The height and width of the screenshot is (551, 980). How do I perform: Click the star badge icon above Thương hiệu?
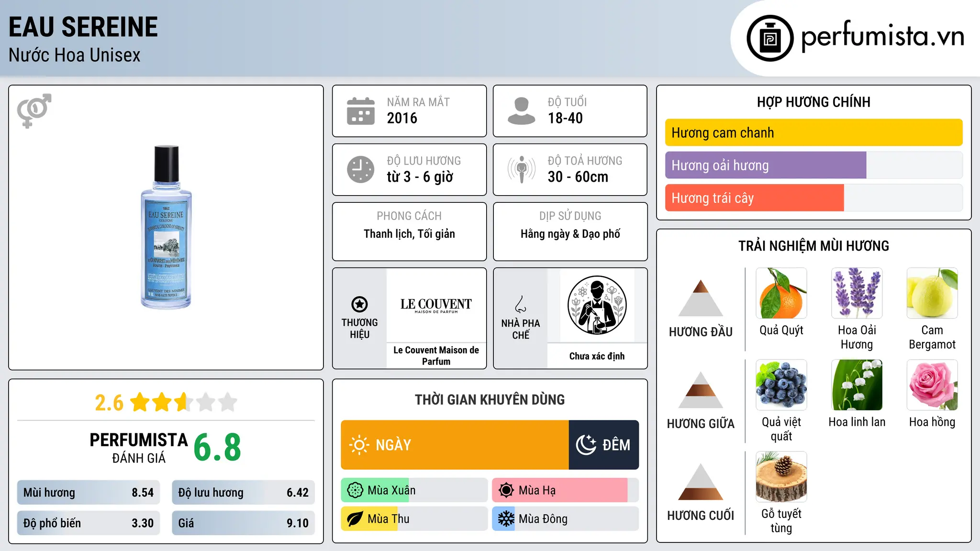[x=359, y=304]
